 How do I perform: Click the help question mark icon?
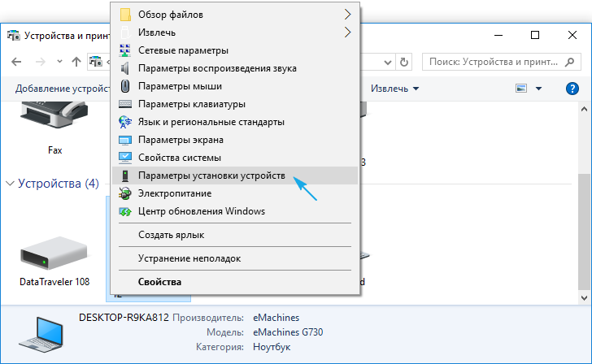pos(572,88)
